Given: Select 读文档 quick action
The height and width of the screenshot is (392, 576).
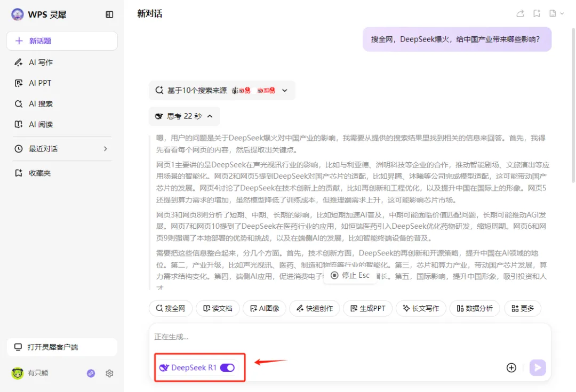Looking at the screenshot, I should [218, 308].
